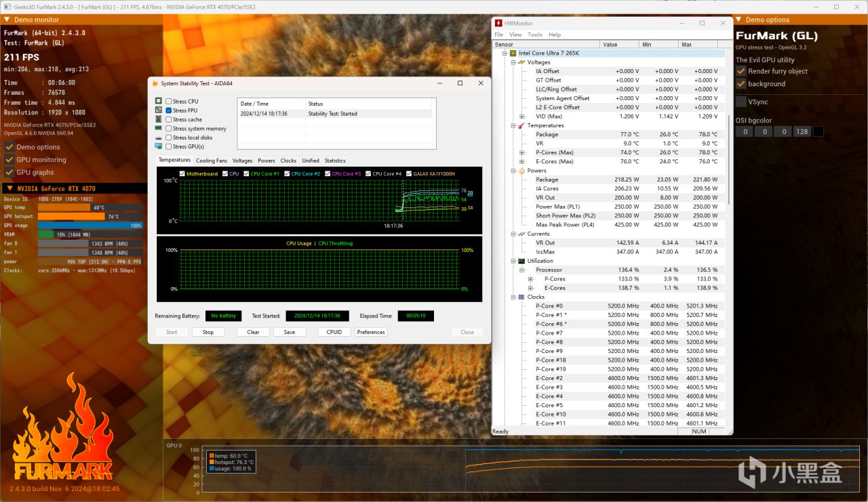Toggle FurMark VSync checkbox
Viewport: 868px width, 502px height.
741,102
